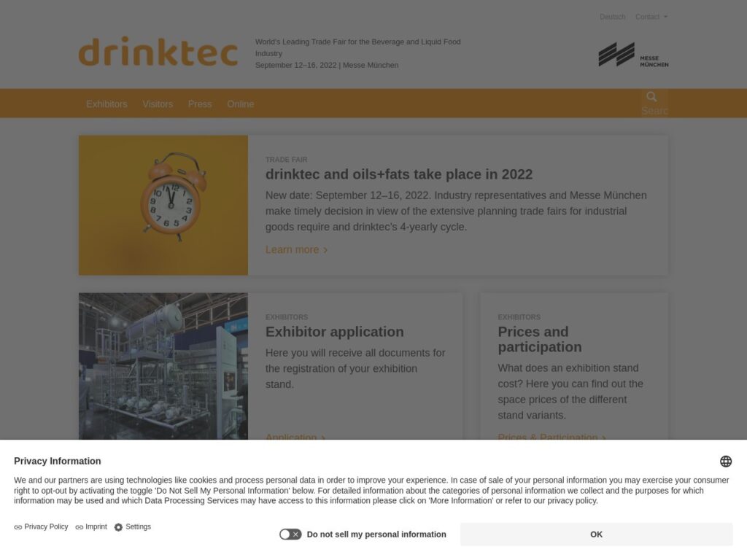The image size is (747, 560).
Task: Click the TRADE FAIR label
Action: [x=286, y=160]
